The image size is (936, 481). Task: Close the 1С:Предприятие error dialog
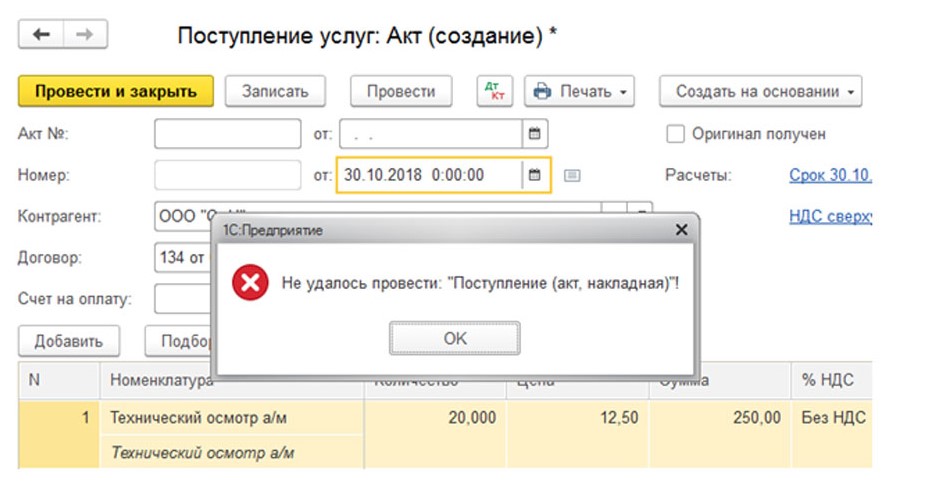(681, 230)
